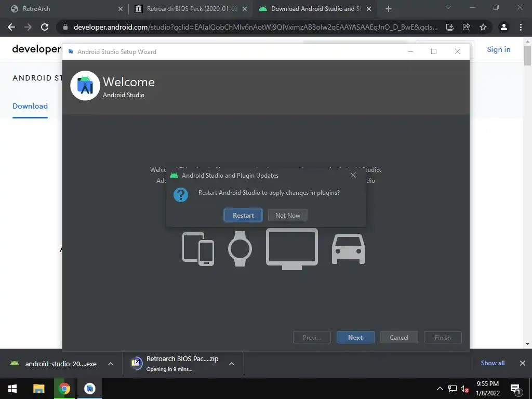
Task: Click Next in the Setup Wizard
Action: click(x=355, y=337)
